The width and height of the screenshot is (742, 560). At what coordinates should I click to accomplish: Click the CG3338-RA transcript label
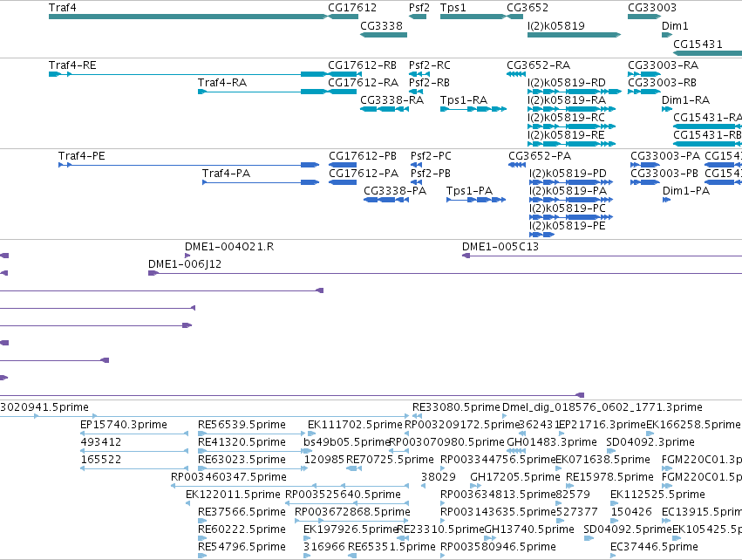tap(391, 100)
